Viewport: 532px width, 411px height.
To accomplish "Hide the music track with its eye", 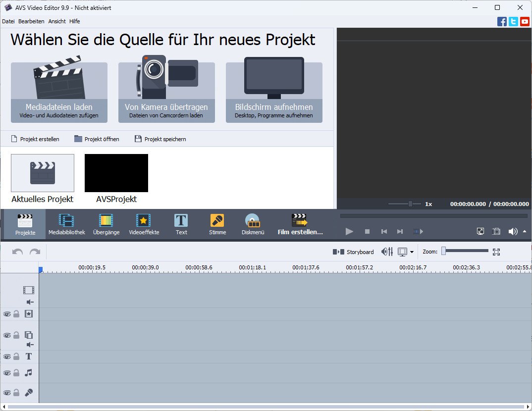I will pyautogui.click(x=7, y=373).
